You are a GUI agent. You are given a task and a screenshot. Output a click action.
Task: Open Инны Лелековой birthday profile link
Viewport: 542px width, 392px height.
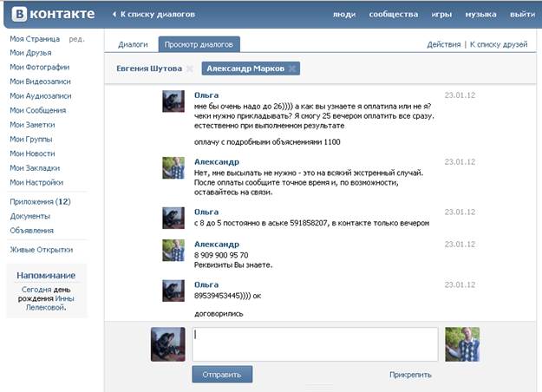50,303
